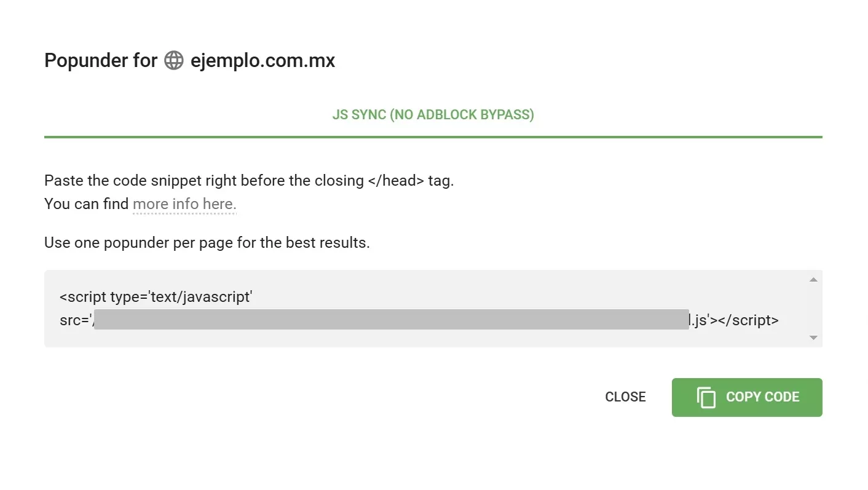The width and height of the screenshot is (868, 490).
Task: Click the "<script type='text/javascript'" line
Action: pos(156,297)
